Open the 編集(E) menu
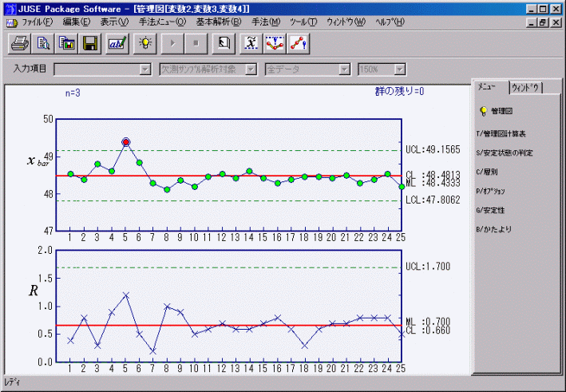This screenshot has width=566, height=392. pyautogui.click(x=76, y=22)
